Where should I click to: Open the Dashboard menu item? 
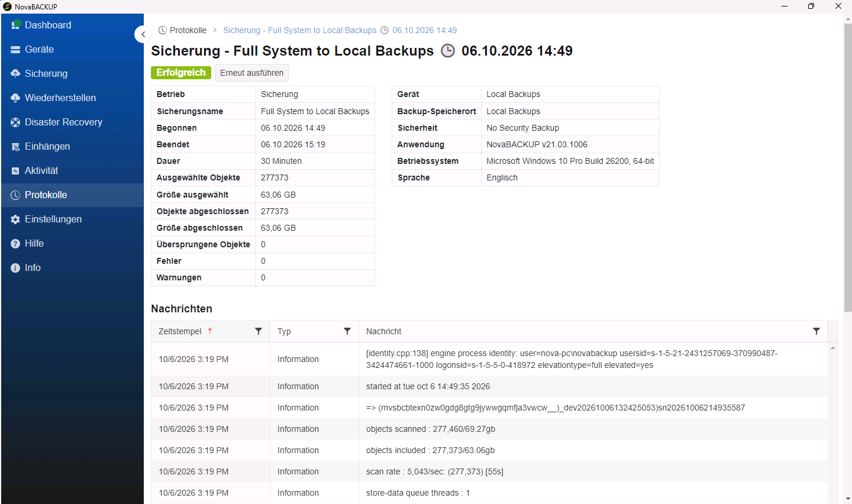72,25
